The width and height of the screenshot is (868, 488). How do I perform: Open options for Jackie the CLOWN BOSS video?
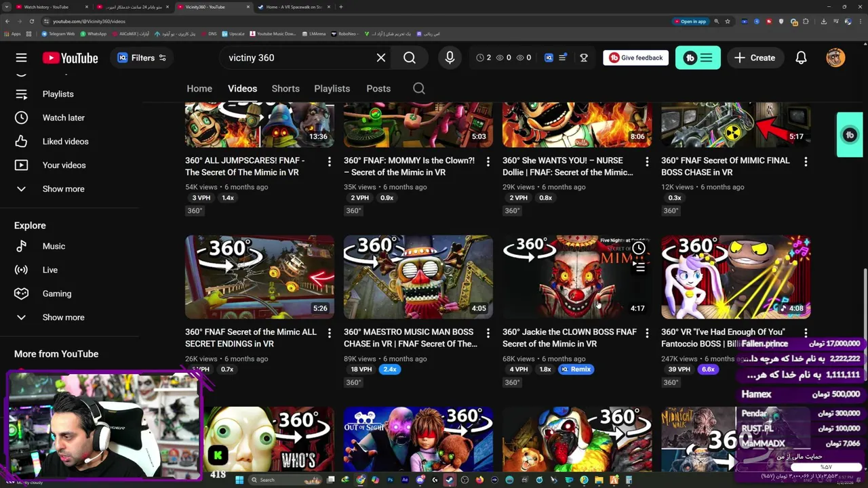[x=646, y=333]
